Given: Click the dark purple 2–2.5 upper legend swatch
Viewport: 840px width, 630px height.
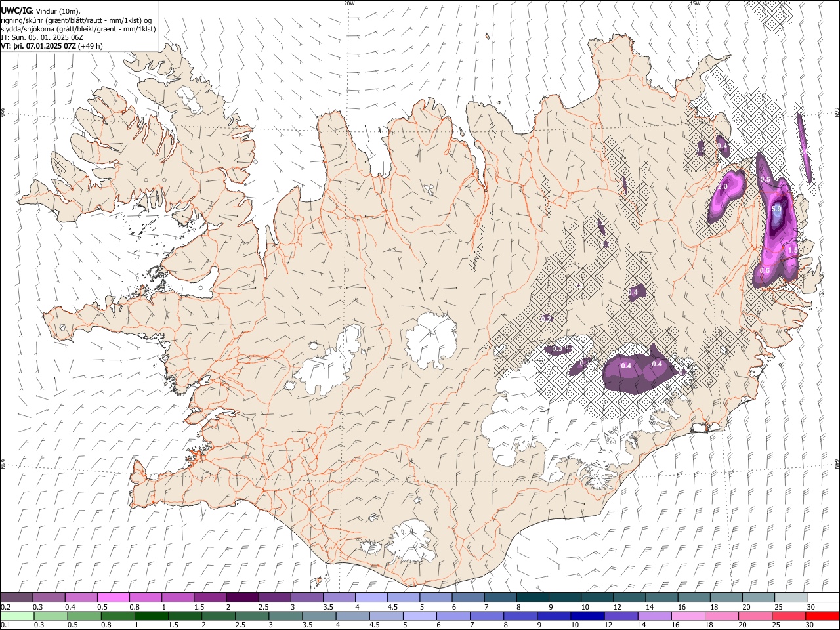Looking at the screenshot, I should coord(242,597).
